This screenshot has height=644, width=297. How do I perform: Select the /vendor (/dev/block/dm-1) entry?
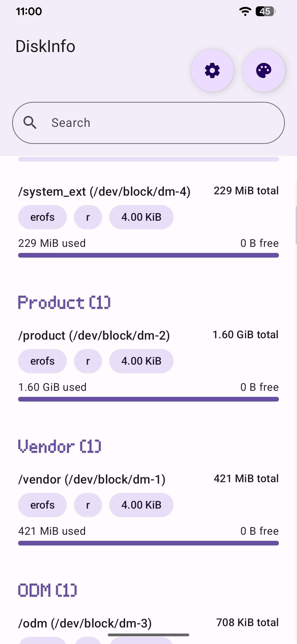coord(92,479)
